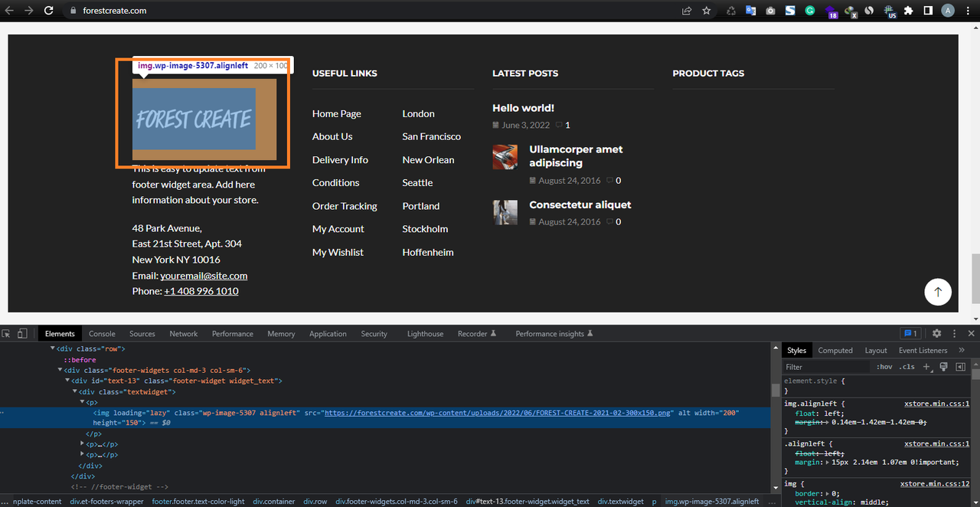Switch to the Computed styles tab
This screenshot has width=980, height=507.
pos(835,350)
